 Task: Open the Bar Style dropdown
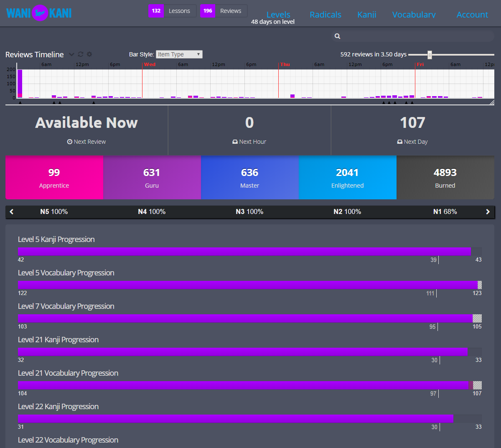click(179, 54)
